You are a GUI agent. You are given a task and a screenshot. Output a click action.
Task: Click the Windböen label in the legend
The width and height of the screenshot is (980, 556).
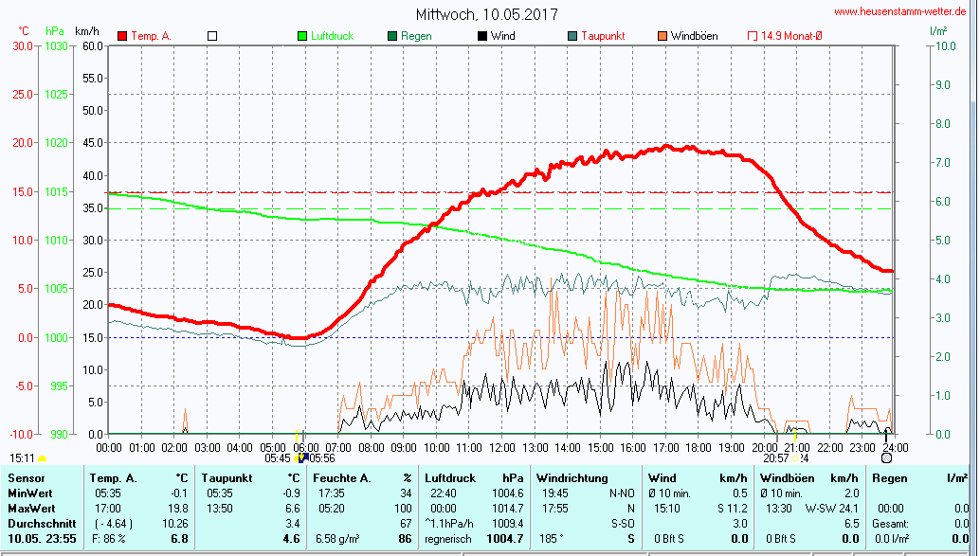point(694,36)
